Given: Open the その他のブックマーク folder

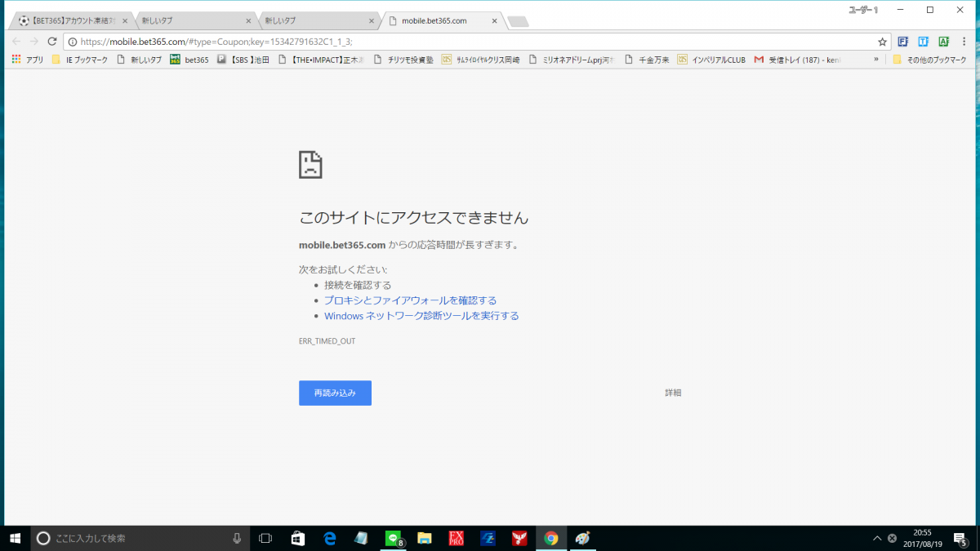Looking at the screenshot, I should [x=931, y=60].
